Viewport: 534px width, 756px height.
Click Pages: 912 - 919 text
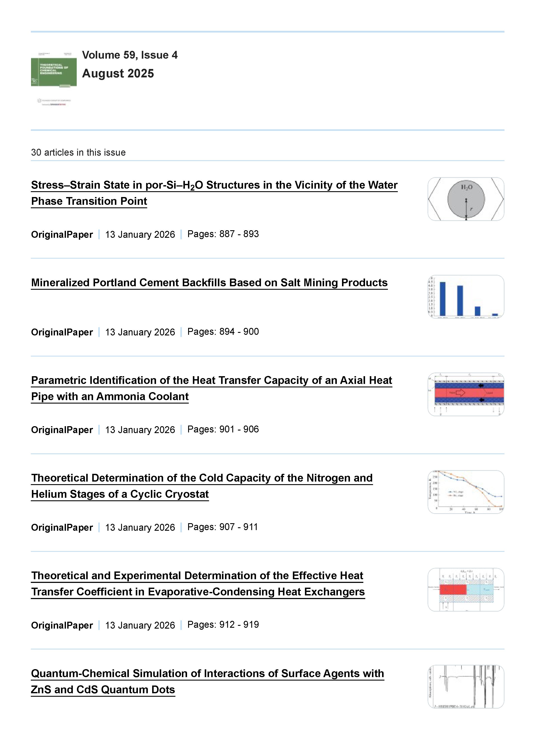click(223, 625)
